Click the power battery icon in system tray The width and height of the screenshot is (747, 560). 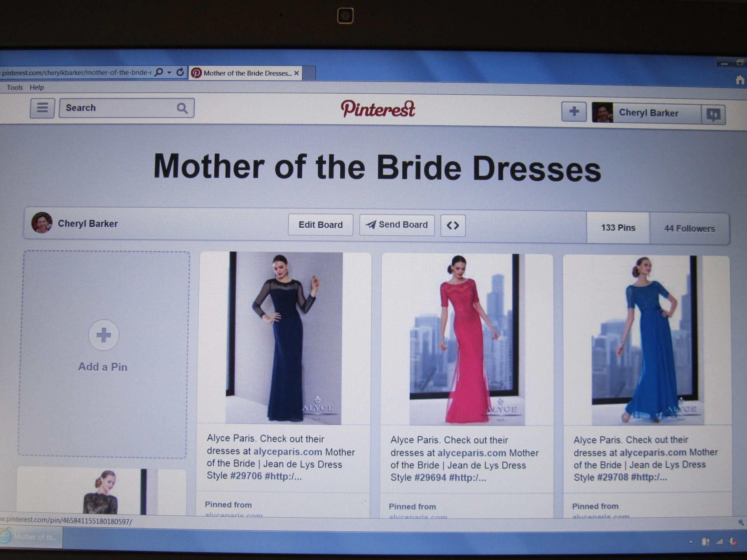coord(705,542)
